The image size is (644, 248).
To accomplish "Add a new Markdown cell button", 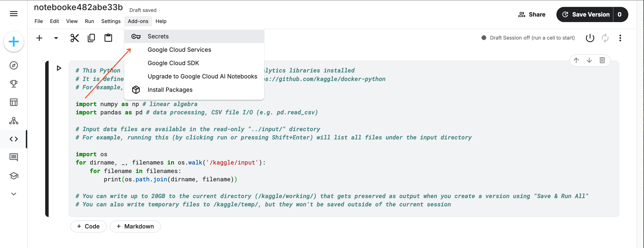I will tap(135, 226).
